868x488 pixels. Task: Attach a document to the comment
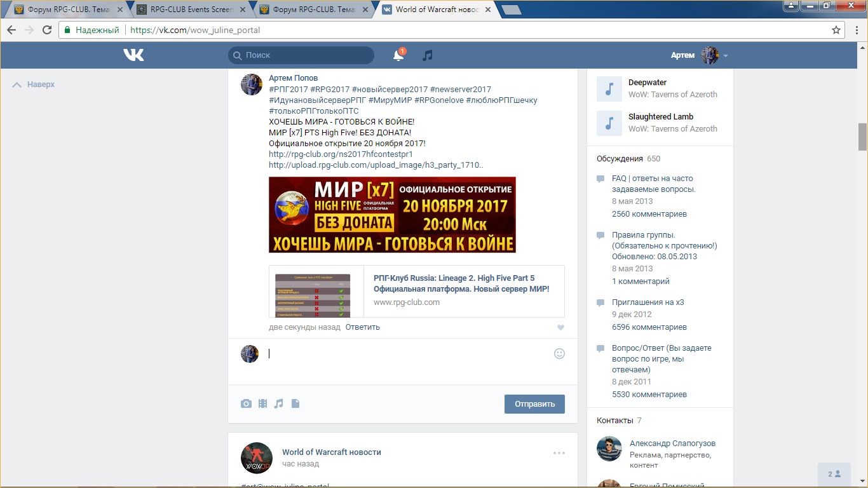pos(295,403)
